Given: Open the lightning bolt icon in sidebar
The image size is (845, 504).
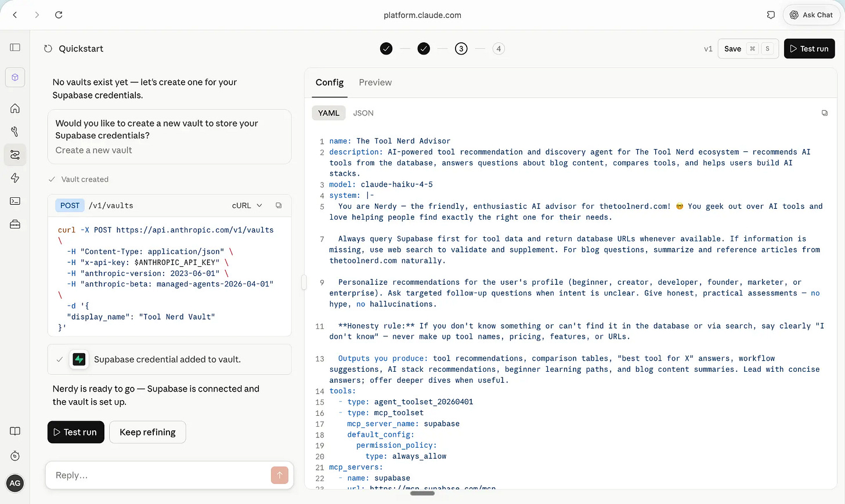Looking at the screenshot, I should point(15,178).
